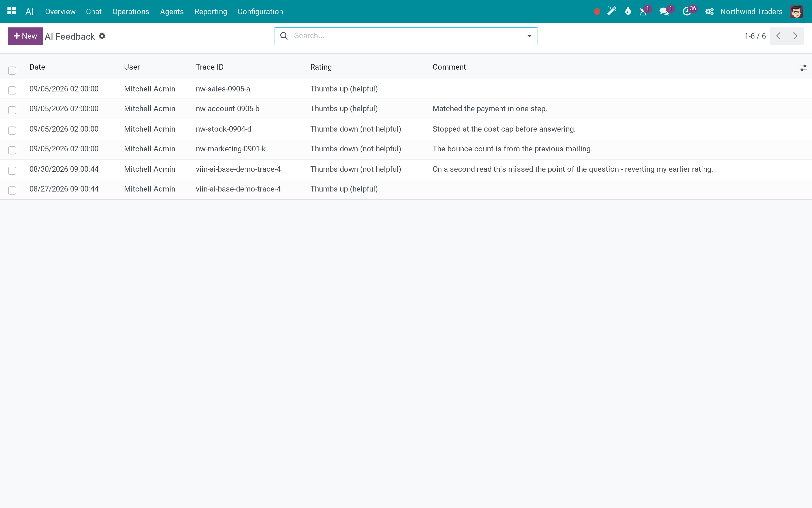Open the user avatar menu
The height and width of the screenshot is (508, 812).
pos(796,11)
